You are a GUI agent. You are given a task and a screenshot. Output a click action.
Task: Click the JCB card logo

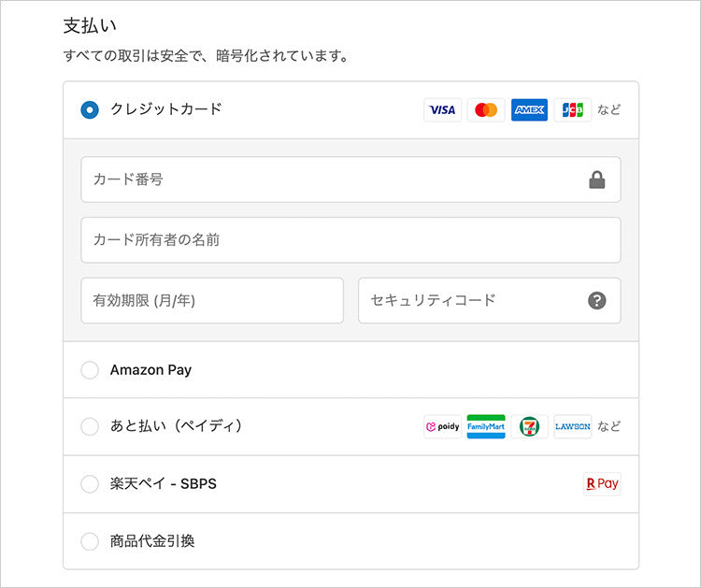coord(572,110)
